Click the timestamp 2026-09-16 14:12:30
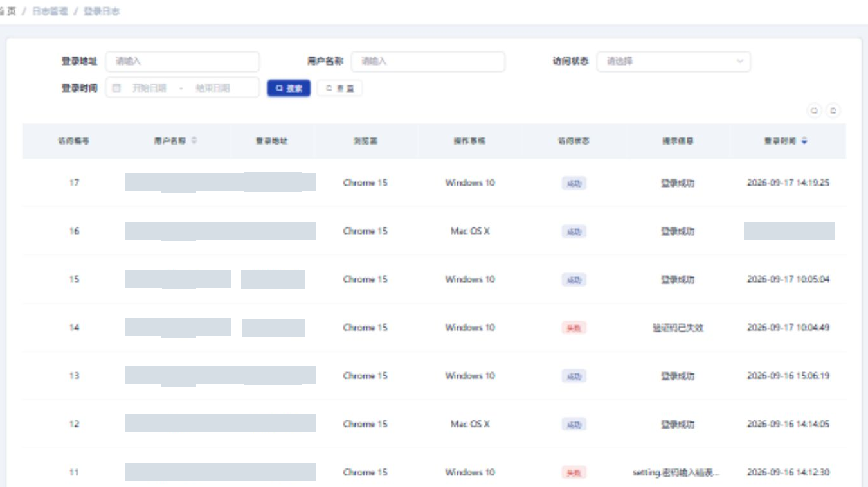The height and width of the screenshot is (487, 868). [788, 472]
